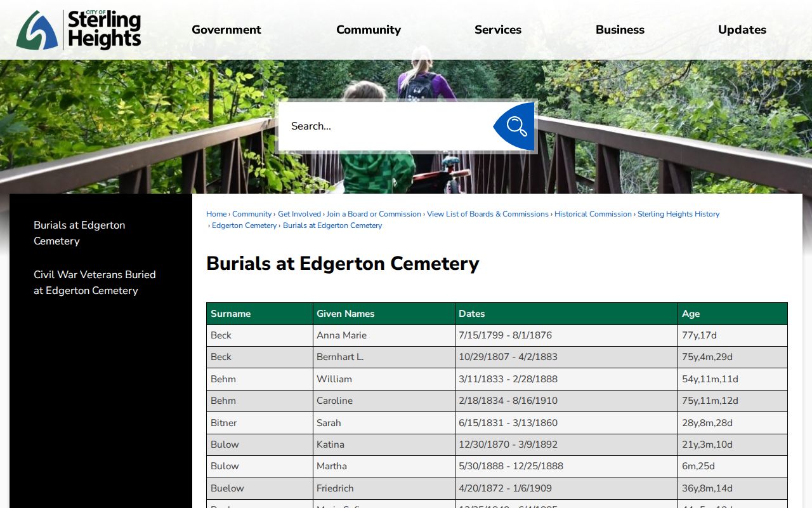The image size is (812, 508).
Task: Open Sterling Heights History breadcrumb link
Action: click(679, 214)
